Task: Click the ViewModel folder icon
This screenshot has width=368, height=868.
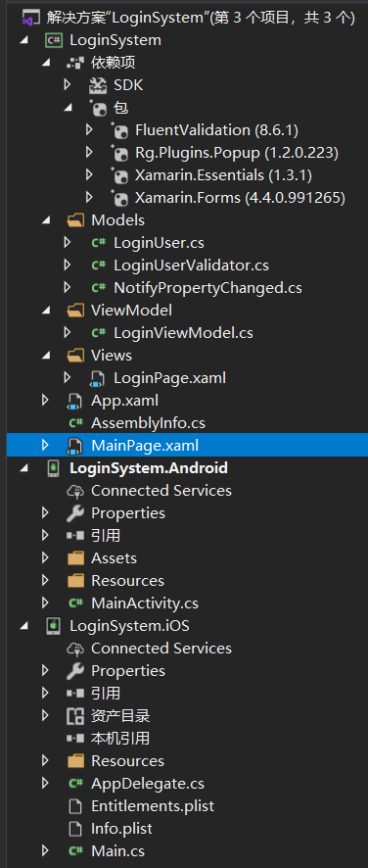Action: (x=75, y=311)
